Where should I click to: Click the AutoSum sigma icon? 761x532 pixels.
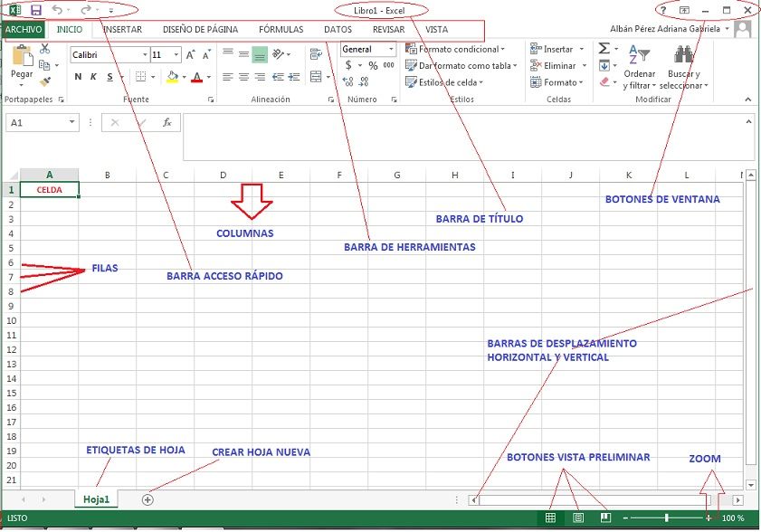604,49
